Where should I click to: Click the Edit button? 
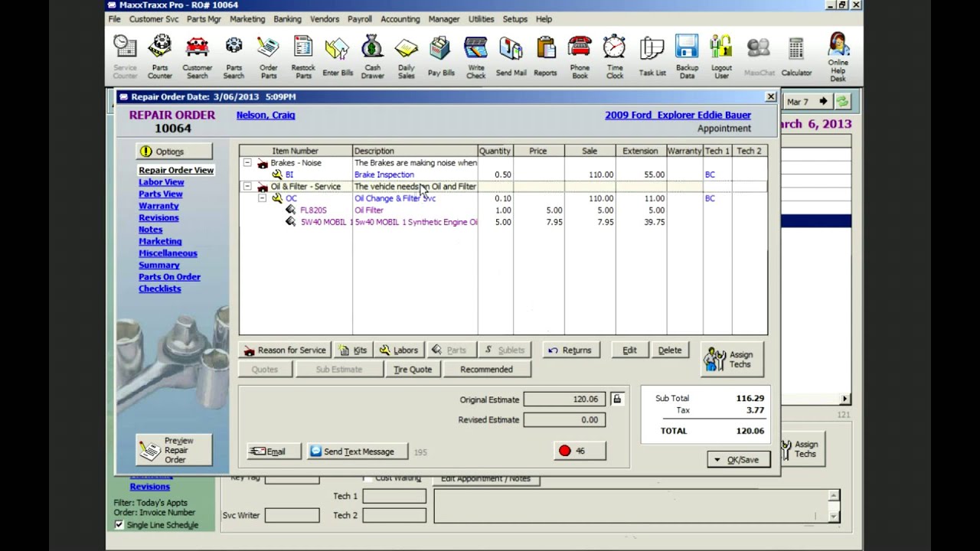click(x=629, y=350)
